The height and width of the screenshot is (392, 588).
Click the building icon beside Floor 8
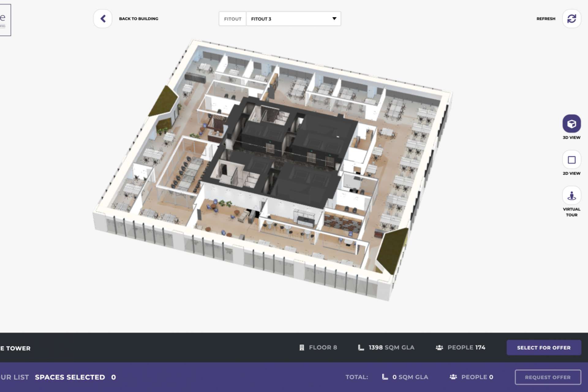[x=302, y=348]
